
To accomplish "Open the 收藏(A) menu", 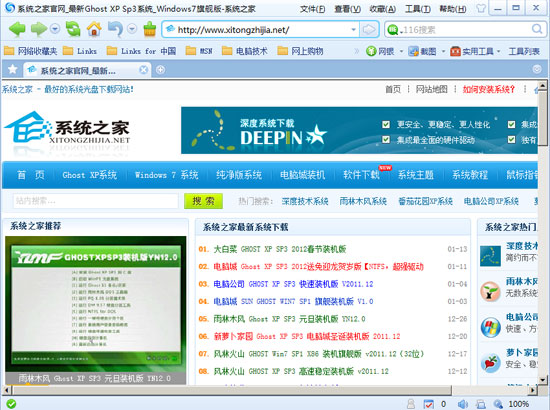I will click(382, 9).
